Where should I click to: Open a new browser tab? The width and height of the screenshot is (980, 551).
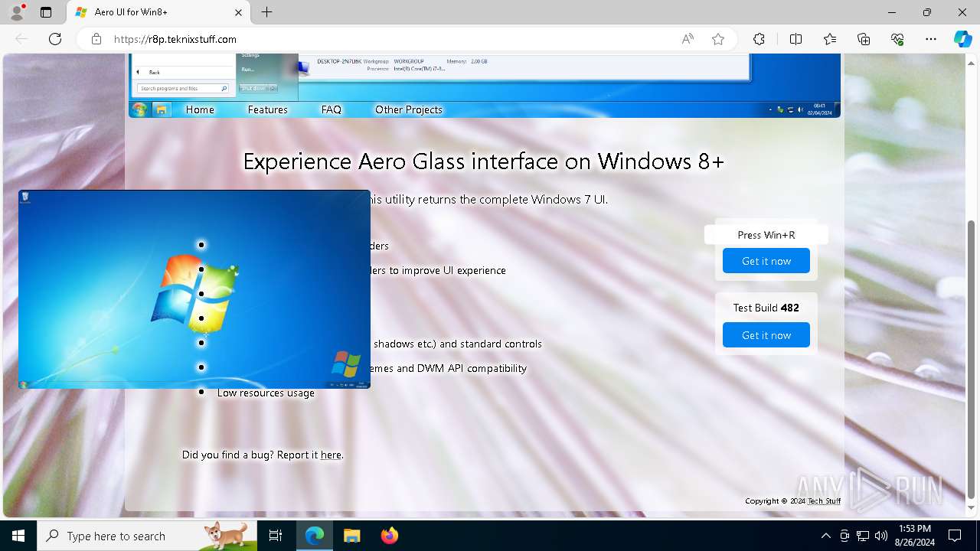point(266,12)
